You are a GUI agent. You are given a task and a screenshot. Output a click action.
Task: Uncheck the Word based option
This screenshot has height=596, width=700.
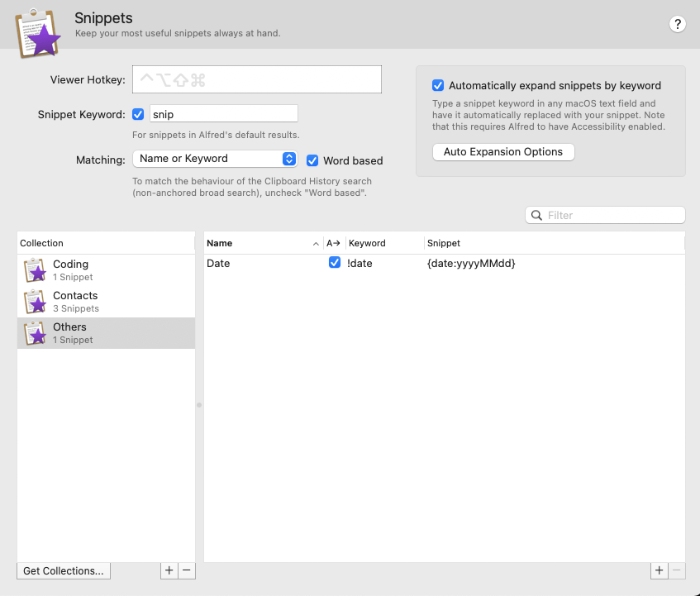click(312, 160)
